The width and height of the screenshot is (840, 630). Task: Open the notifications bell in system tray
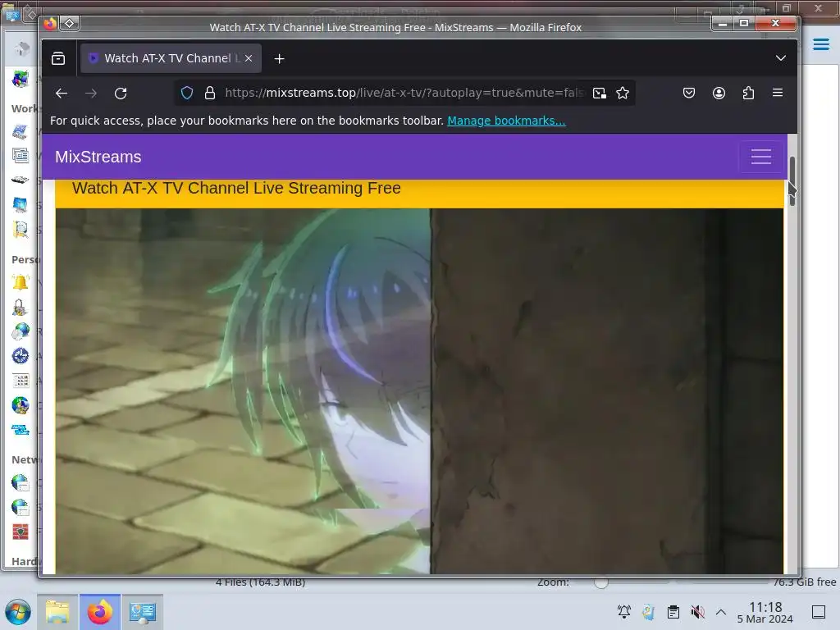pos(624,612)
